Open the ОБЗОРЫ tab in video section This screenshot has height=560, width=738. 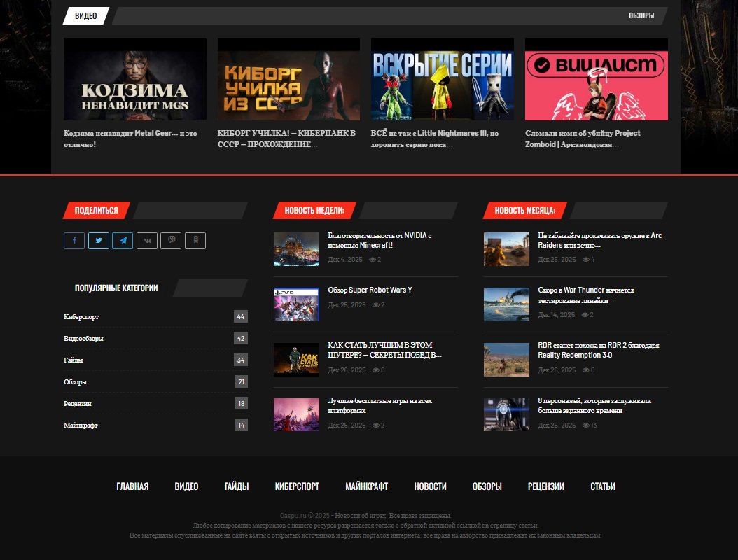pos(641,15)
